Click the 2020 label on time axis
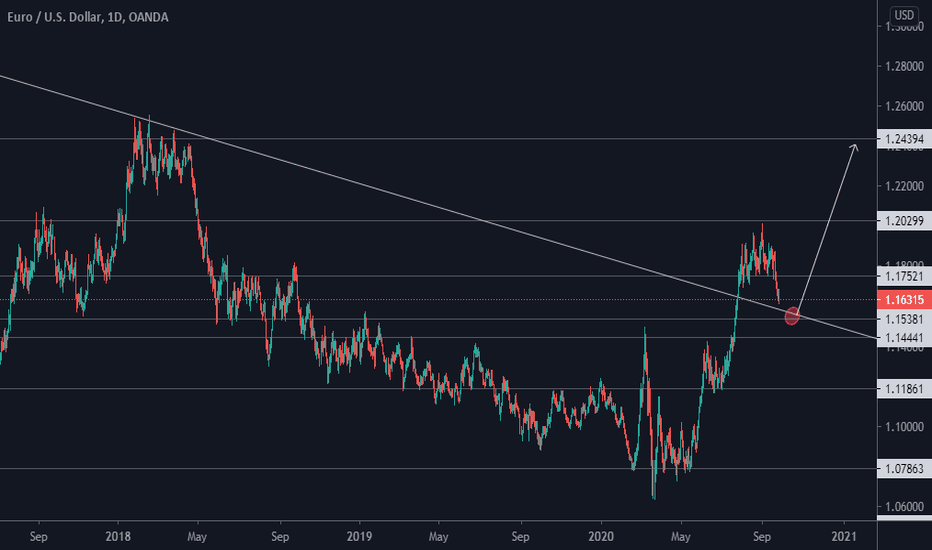Image resolution: width=932 pixels, height=550 pixels. point(600,536)
